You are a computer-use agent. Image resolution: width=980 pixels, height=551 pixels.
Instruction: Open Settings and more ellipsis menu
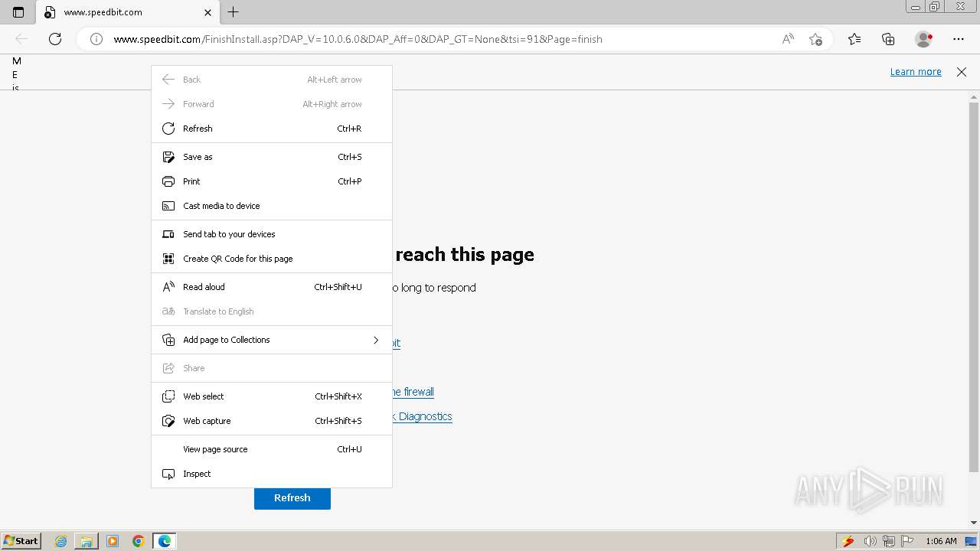coord(959,39)
